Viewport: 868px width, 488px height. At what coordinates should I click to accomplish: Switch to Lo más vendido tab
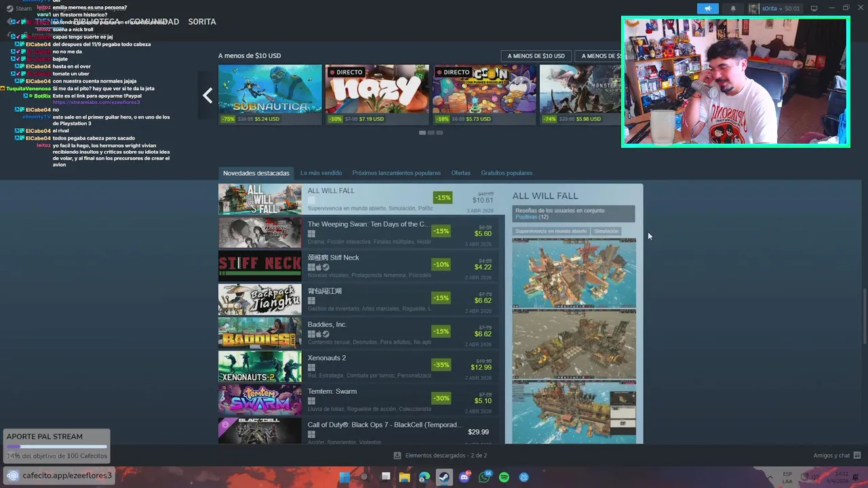pyautogui.click(x=321, y=173)
